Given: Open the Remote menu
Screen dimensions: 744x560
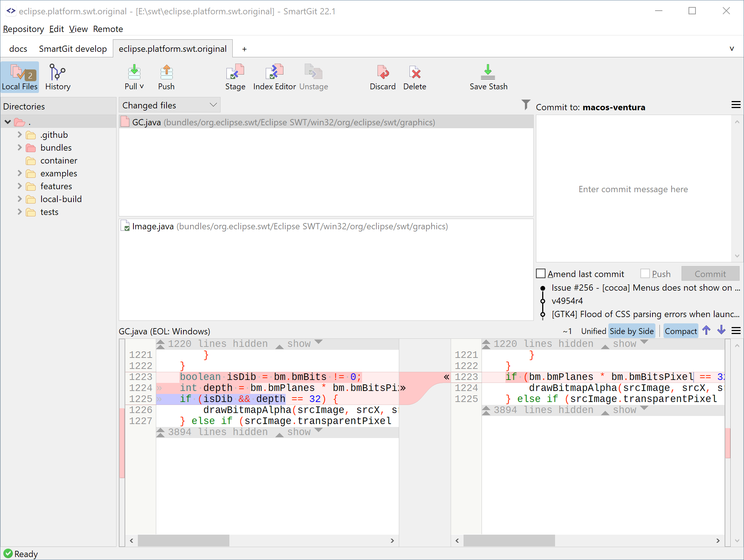Looking at the screenshot, I should coord(108,29).
